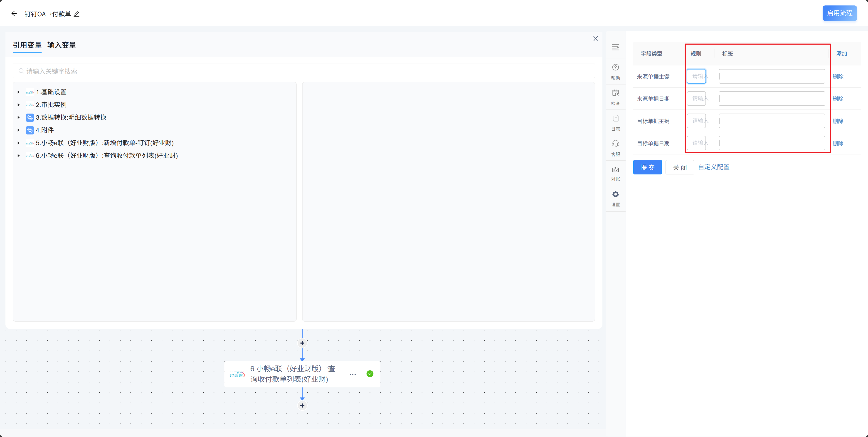Viewport: 868px width, 437px height.
Task: Click the plus button below node 6
Action: [x=302, y=406]
